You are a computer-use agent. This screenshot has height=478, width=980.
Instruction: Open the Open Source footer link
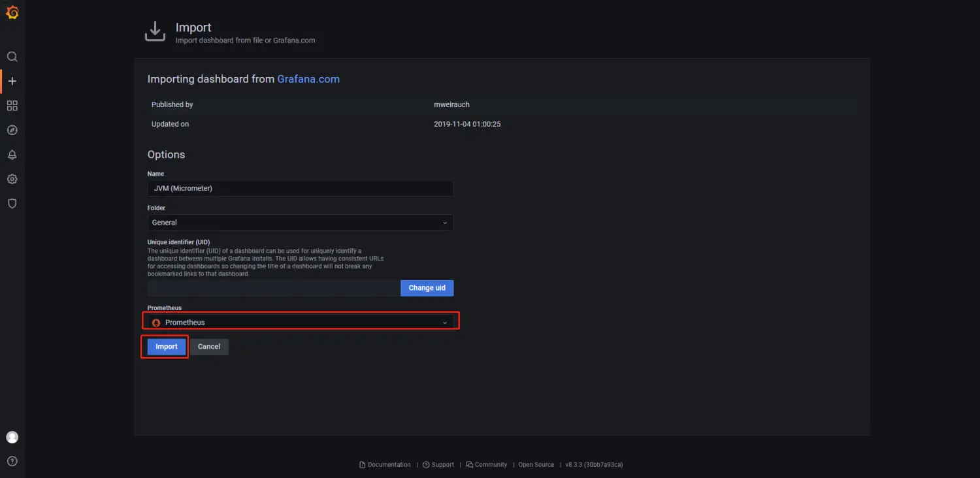(536, 465)
